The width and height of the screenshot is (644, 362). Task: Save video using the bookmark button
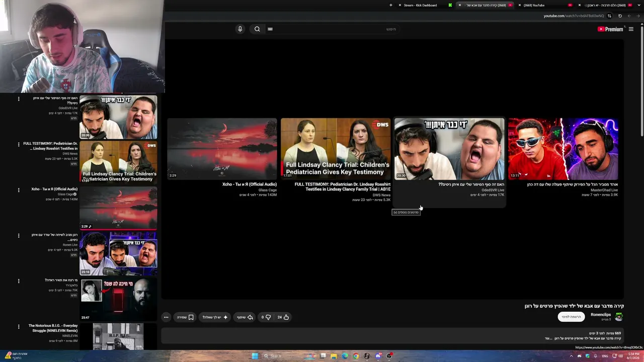(x=185, y=317)
